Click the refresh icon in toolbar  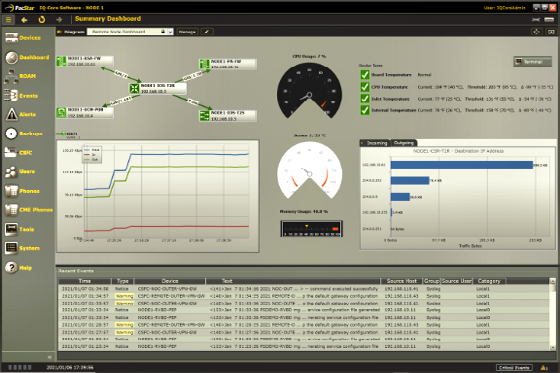pyautogui.click(x=42, y=19)
